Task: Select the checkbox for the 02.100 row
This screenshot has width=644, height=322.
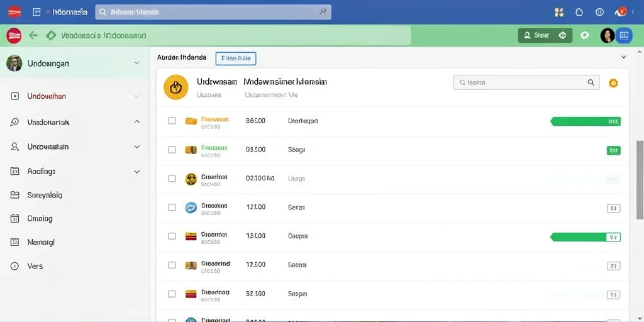Action: (x=172, y=179)
